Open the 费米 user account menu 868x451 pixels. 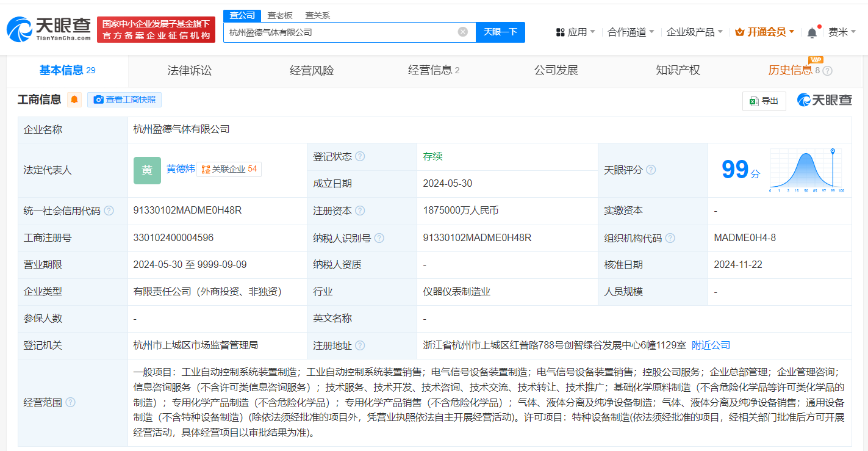(x=842, y=32)
